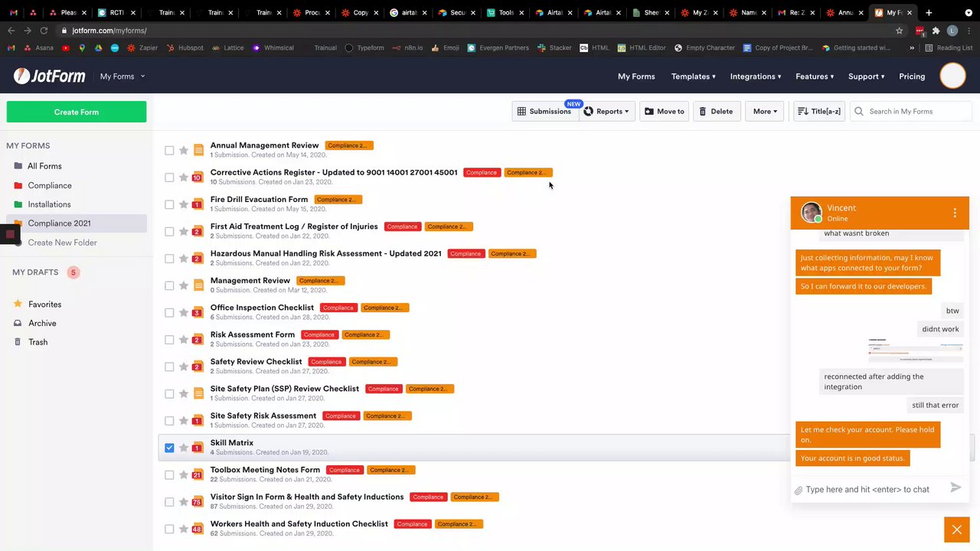Click the Management Review form icon
Screen dimensions: 980x551
(198, 285)
